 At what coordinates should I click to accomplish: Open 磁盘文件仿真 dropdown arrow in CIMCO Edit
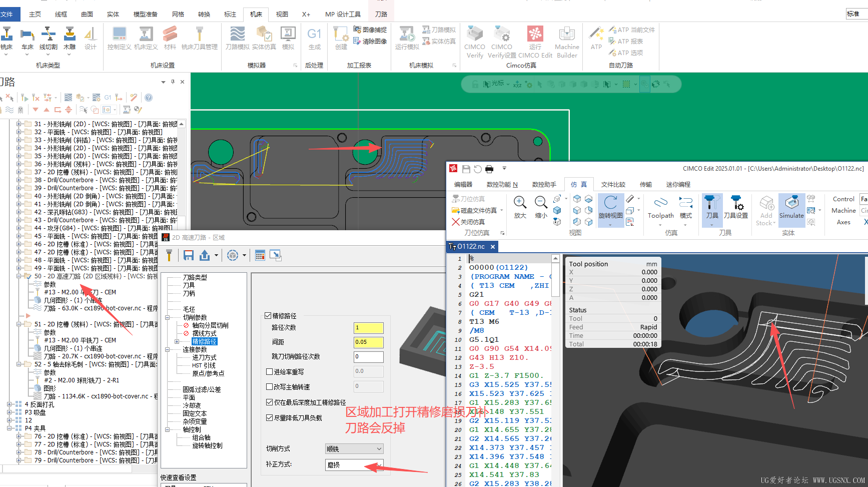pyautogui.click(x=502, y=210)
